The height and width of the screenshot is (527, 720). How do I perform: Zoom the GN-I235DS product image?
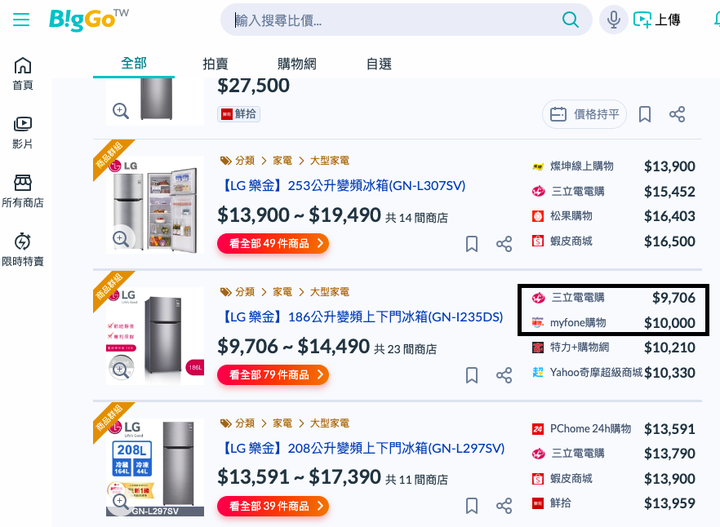[121, 370]
